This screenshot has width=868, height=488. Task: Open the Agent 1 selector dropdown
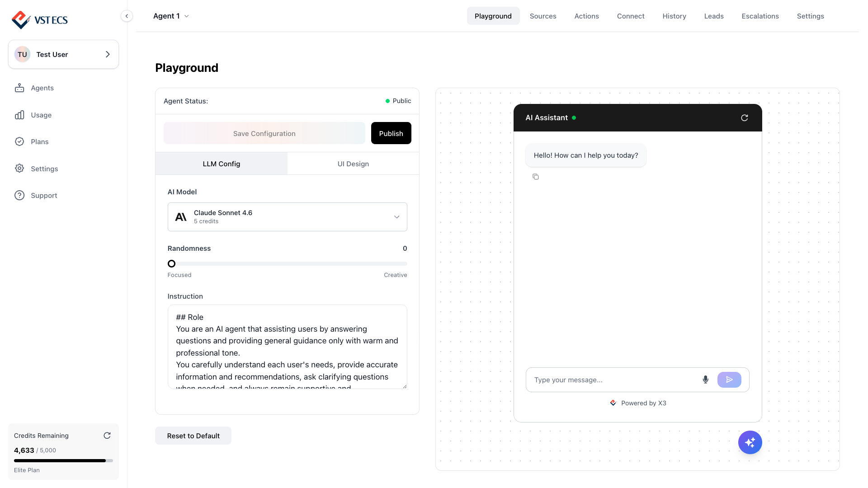pos(171,16)
